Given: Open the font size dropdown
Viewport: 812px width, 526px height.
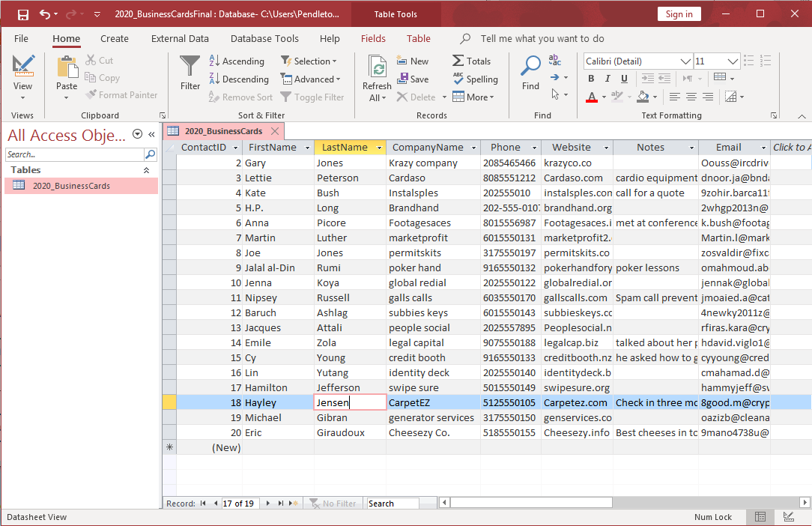Looking at the screenshot, I should [730, 61].
